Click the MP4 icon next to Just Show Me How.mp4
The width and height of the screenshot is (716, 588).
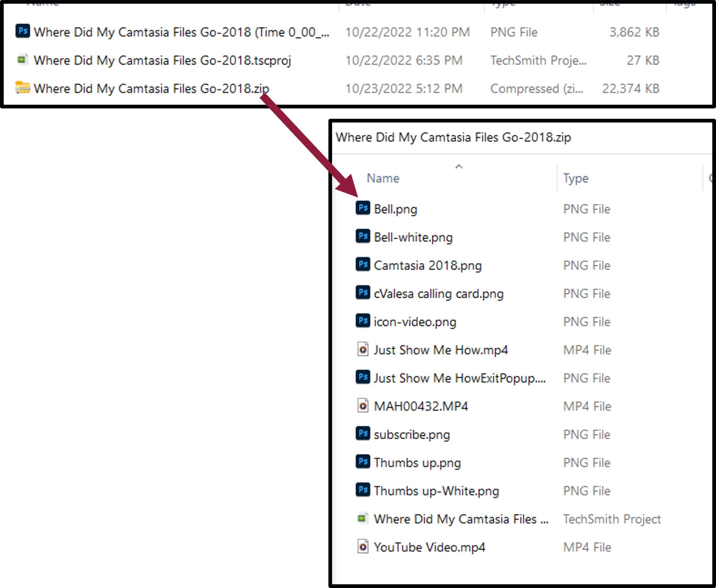pyautogui.click(x=363, y=349)
